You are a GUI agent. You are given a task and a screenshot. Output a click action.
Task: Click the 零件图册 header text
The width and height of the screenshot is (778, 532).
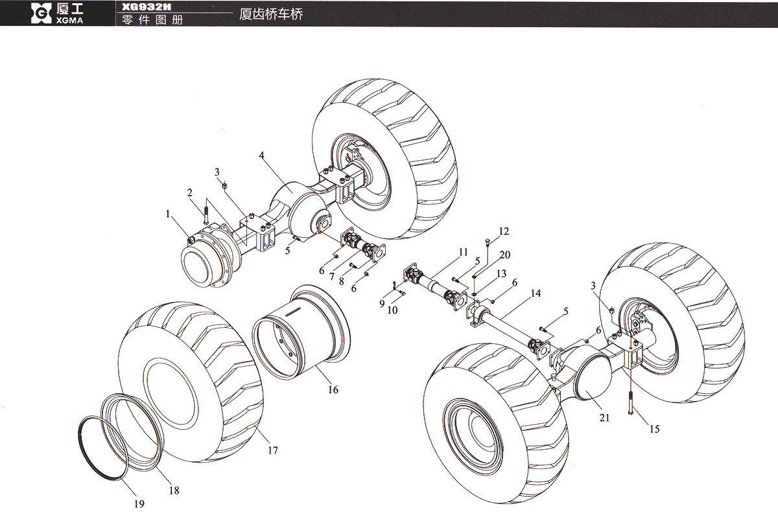152,19
